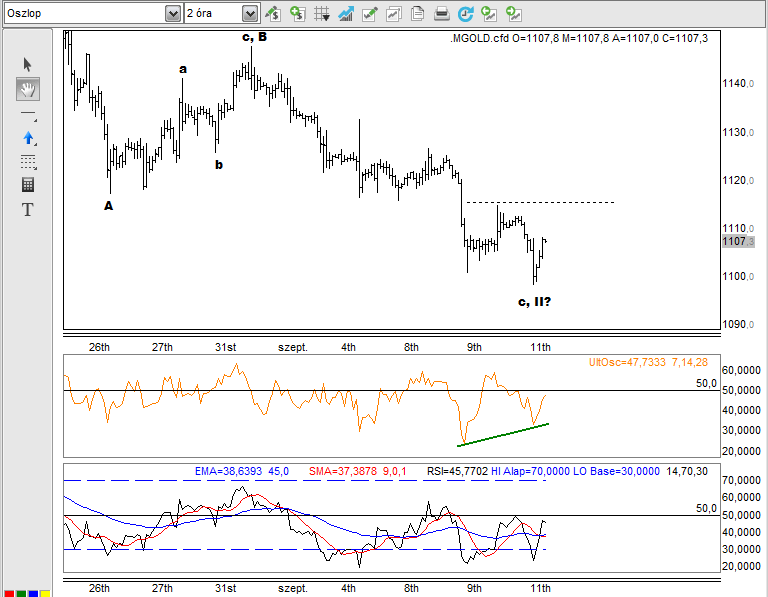Open the calculator tool
The width and height of the screenshot is (768, 597).
[x=28, y=185]
